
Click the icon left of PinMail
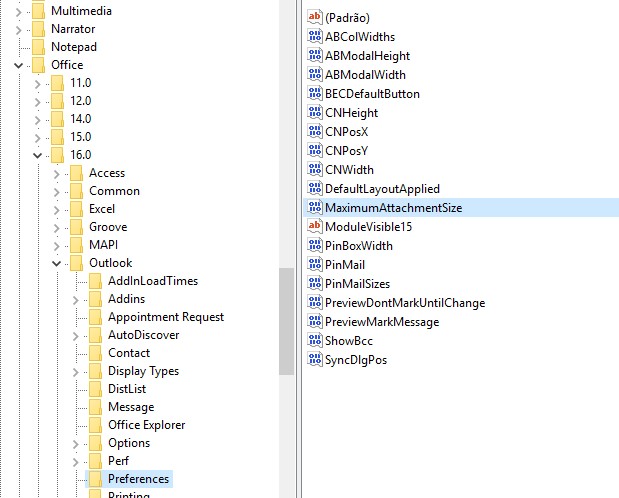pyautogui.click(x=315, y=265)
